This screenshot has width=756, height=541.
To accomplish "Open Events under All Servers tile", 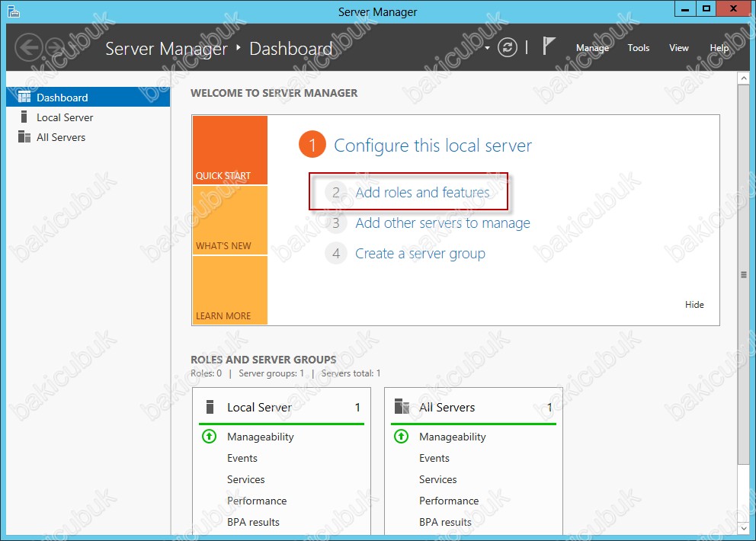I will click(x=434, y=458).
